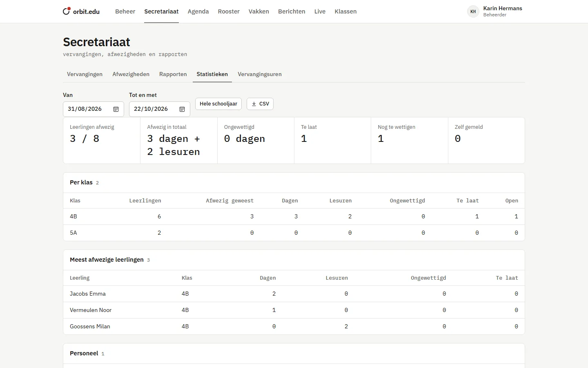Viewport: 588px width, 368px height.
Task: Click the Nog te wettigen stat card
Action: [x=410, y=141]
